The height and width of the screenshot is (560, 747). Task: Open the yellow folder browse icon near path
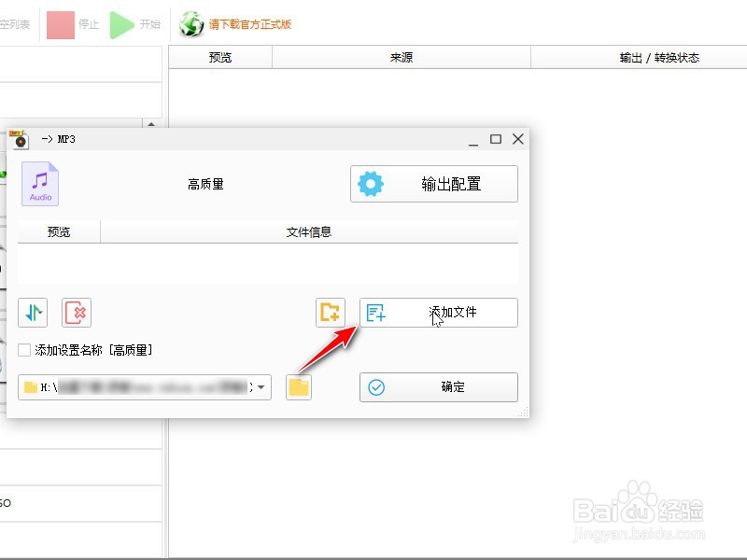click(x=298, y=386)
